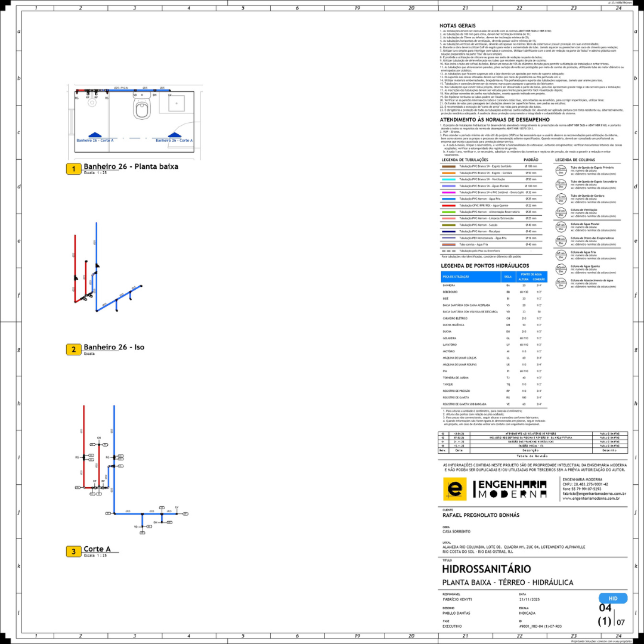The width and height of the screenshot is (644, 644).
Task: Click the AP-nn água pluvial column symbol
Action: tap(561, 227)
